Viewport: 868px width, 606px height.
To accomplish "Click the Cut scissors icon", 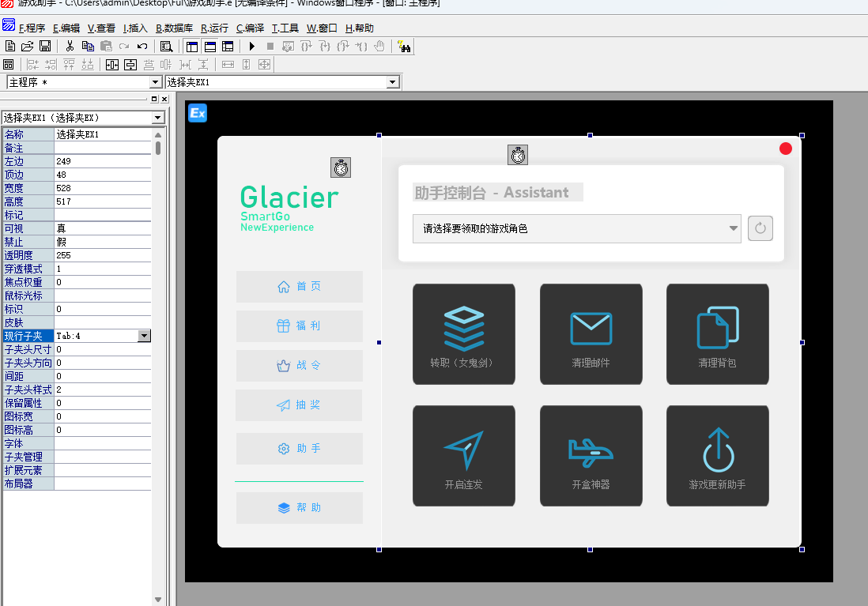I will pyautogui.click(x=70, y=47).
